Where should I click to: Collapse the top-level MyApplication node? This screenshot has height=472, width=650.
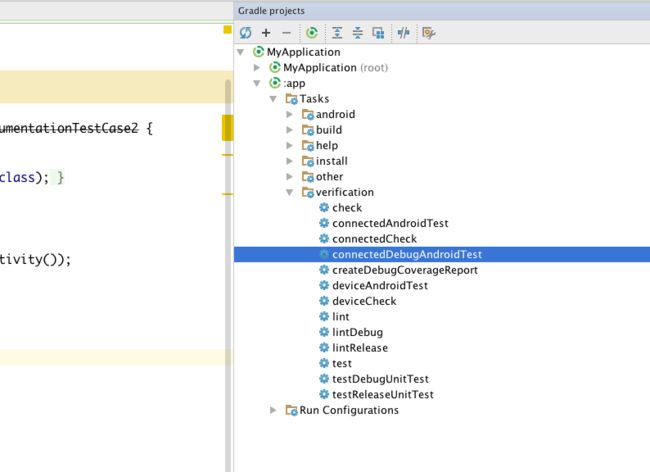pos(240,52)
